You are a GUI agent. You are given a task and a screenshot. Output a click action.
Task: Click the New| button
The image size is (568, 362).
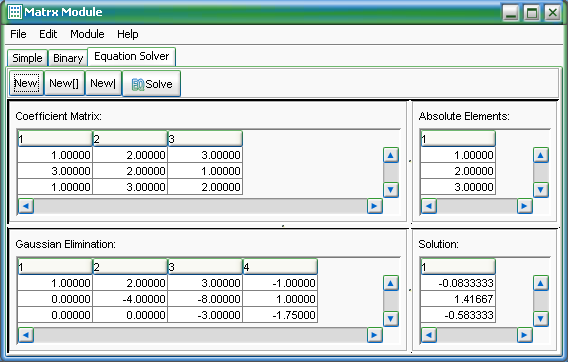coord(103,83)
